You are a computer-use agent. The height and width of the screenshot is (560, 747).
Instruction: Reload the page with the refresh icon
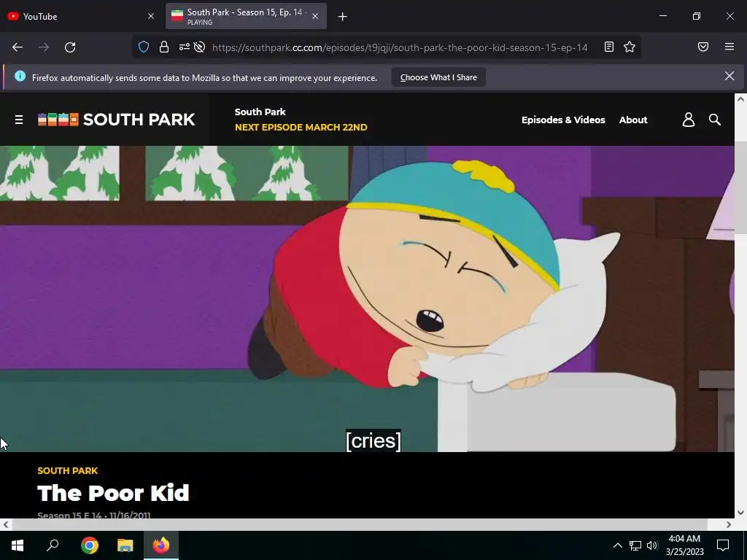(70, 47)
